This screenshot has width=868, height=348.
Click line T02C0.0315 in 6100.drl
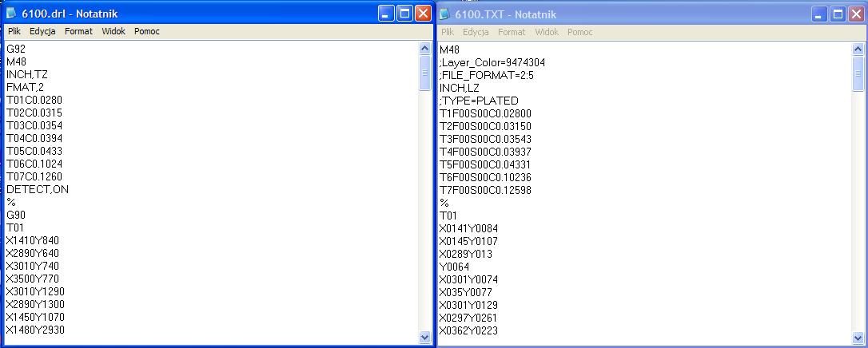tap(34, 113)
